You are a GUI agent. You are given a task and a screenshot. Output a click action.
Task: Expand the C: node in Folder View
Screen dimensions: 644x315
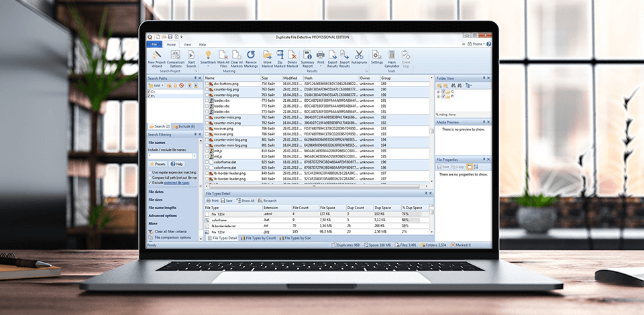point(438,92)
